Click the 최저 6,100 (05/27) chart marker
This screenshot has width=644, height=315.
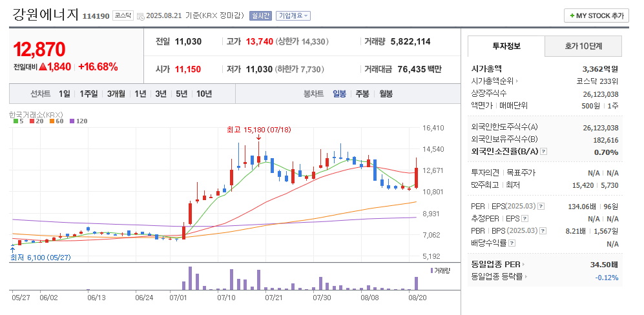tap(40, 258)
